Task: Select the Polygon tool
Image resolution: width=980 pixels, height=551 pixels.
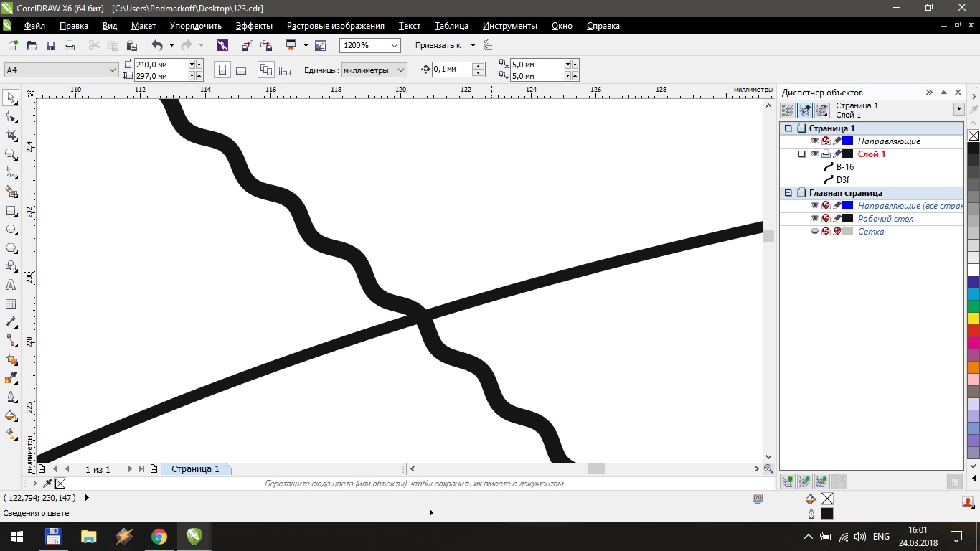Action: pos(11,248)
